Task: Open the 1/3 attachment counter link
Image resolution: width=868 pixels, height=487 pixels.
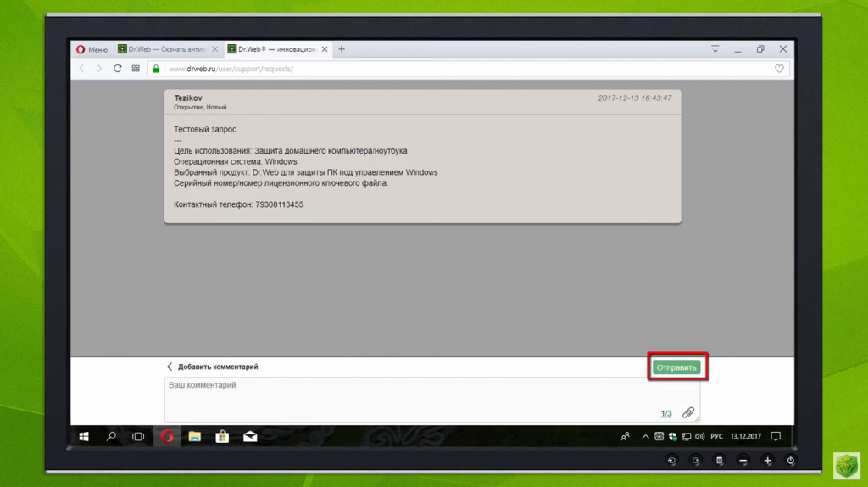Action: [x=666, y=414]
